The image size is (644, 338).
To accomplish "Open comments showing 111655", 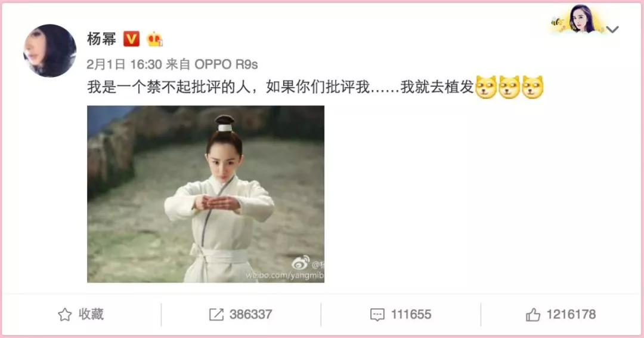I will click(x=411, y=315).
